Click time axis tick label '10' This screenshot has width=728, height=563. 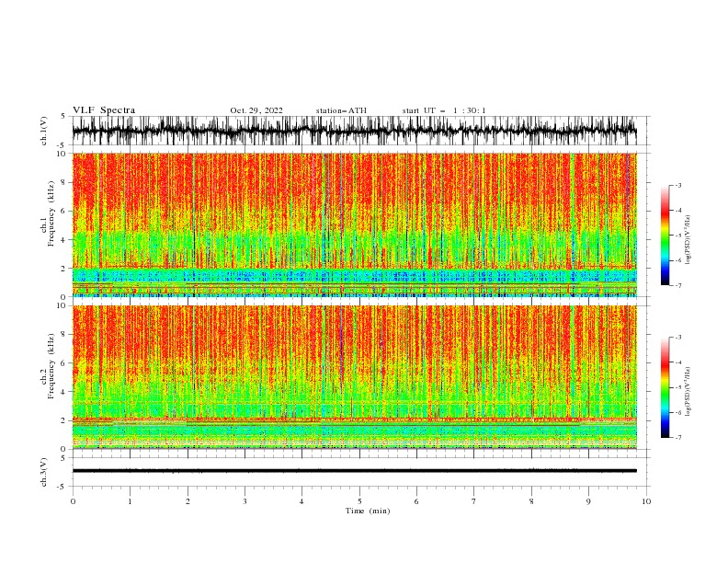[x=646, y=501]
